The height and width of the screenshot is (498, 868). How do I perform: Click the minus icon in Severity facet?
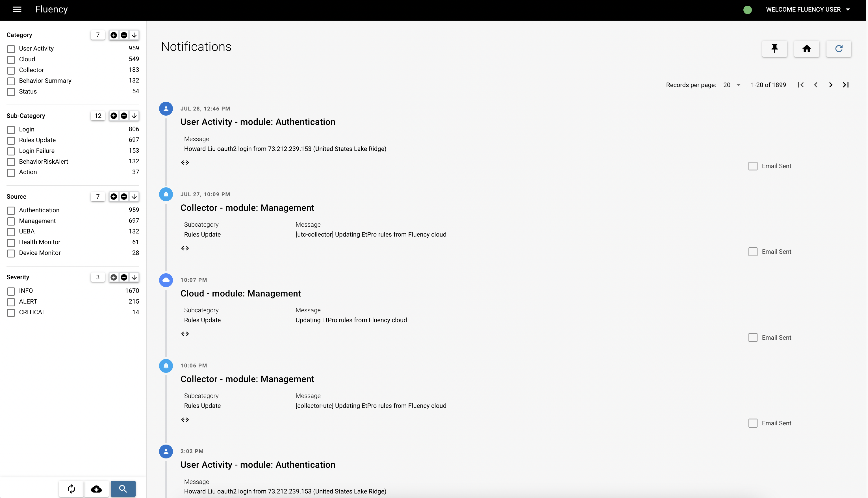pyautogui.click(x=124, y=277)
